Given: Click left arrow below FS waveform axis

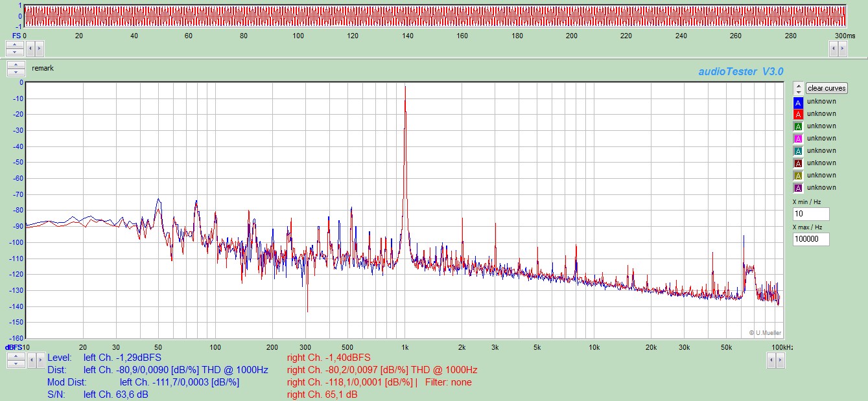Looking at the screenshot, I should click(30, 48).
